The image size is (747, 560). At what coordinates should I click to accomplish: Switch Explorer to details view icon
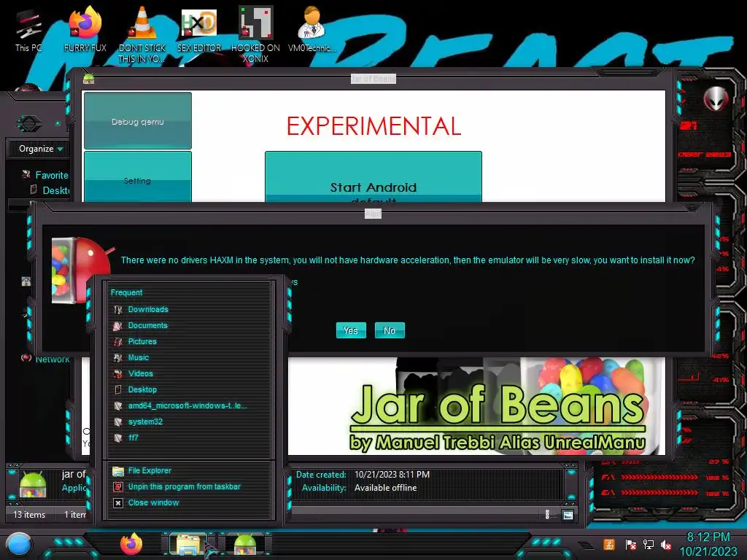click(x=547, y=514)
